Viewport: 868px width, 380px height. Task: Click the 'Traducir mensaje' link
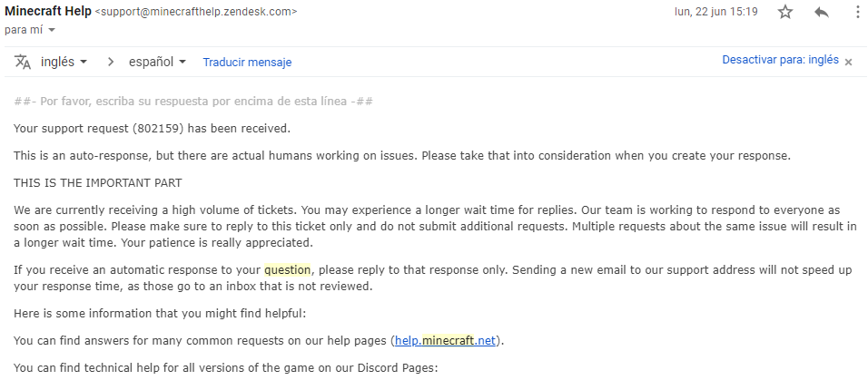click(247, 63)
